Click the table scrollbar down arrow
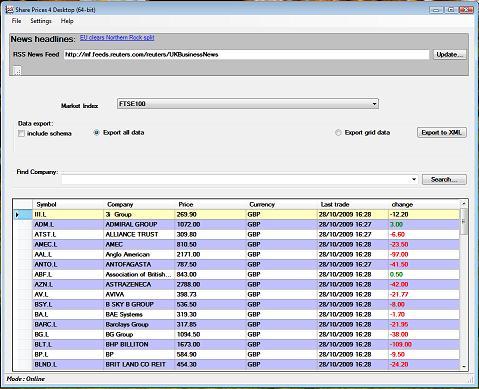This screenshot has width=479, height=389. coord(464,366)
